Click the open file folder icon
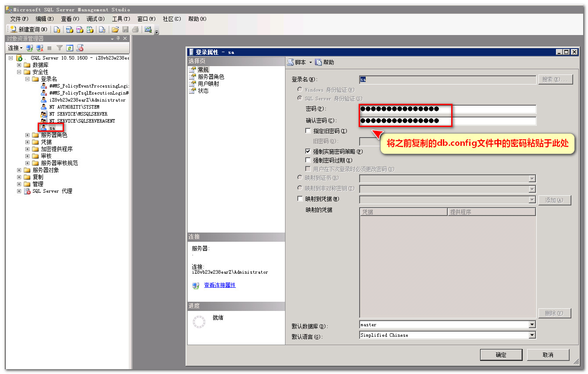Image resolution: width=588 pixels, height=374 pixels. click(x=115, y=29)
